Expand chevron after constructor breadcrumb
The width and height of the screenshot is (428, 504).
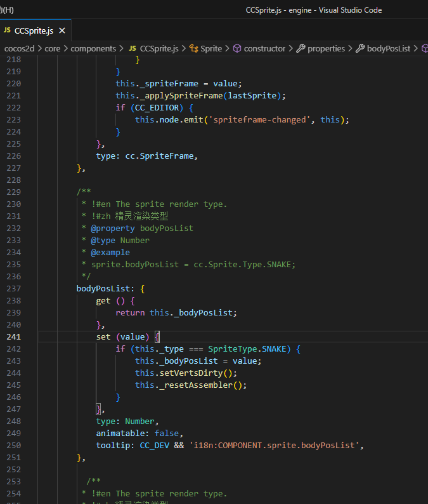tap(290, 48)
